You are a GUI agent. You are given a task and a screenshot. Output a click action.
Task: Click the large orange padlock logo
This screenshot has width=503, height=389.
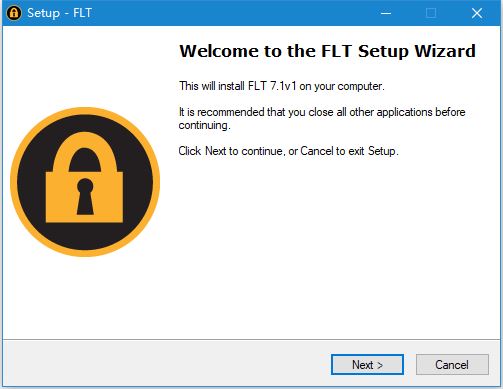pos(85,182)
